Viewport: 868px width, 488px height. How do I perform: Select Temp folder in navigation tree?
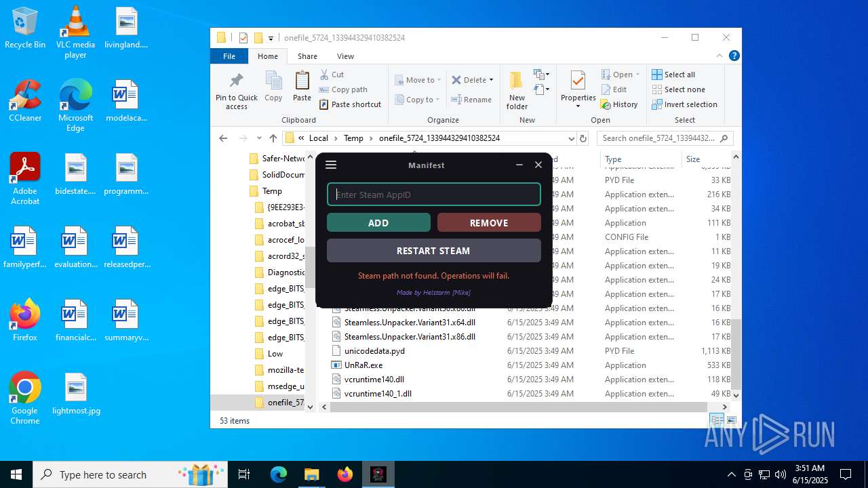click(271, 191)
